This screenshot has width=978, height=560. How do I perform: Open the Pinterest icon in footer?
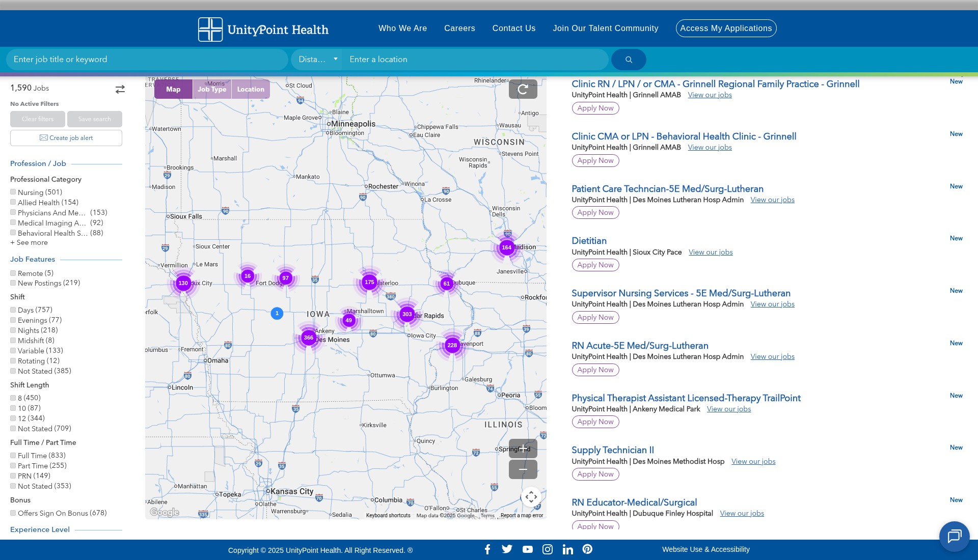click(x=587, y=549)
